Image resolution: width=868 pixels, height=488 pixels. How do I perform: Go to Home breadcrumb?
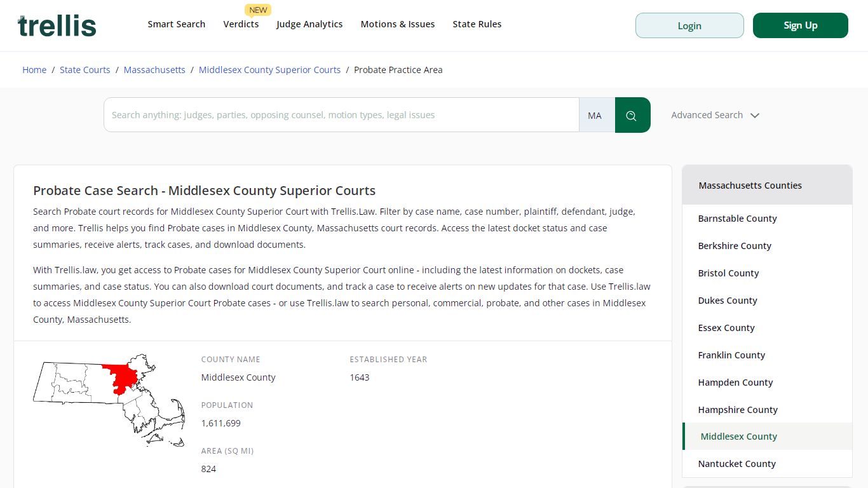tap(34, 70)
